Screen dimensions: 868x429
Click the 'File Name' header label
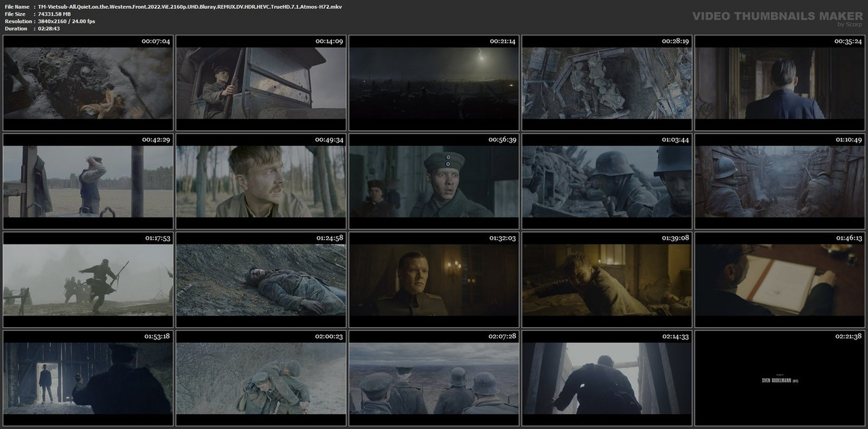coord(17,7)
